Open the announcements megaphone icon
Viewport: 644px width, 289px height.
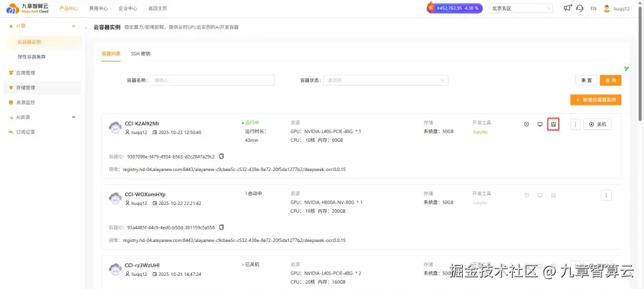coord(567,8)
